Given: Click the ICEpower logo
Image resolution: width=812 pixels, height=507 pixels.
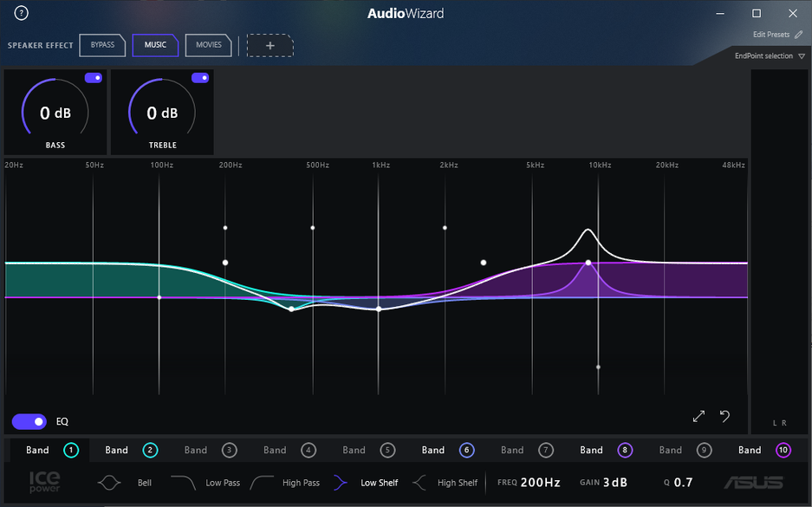Looking at the screenshot, I should coord(44,482).
